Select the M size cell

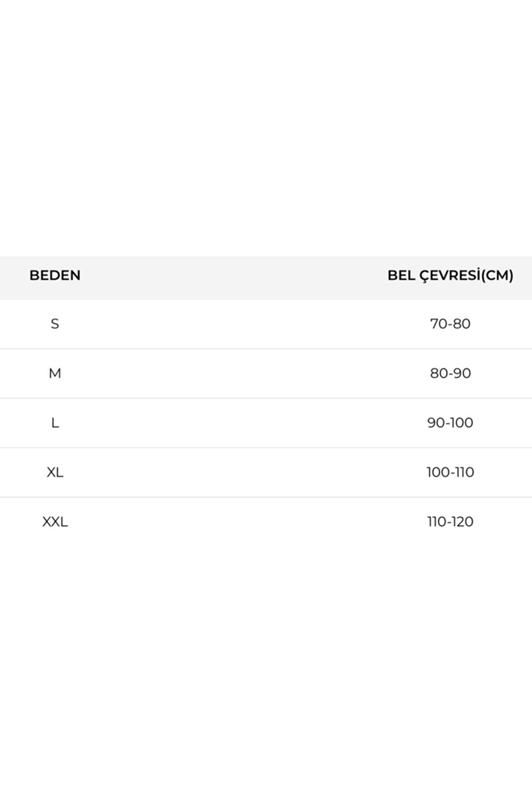pyautogui.click(x=55, y=373)
